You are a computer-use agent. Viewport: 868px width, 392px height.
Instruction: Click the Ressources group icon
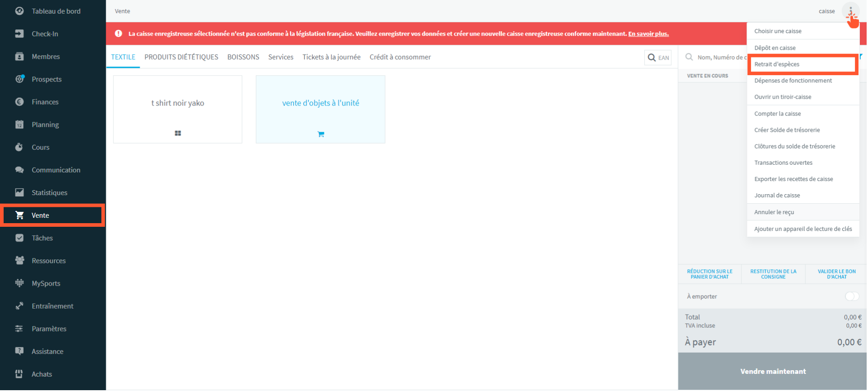(x=19, y=260)
